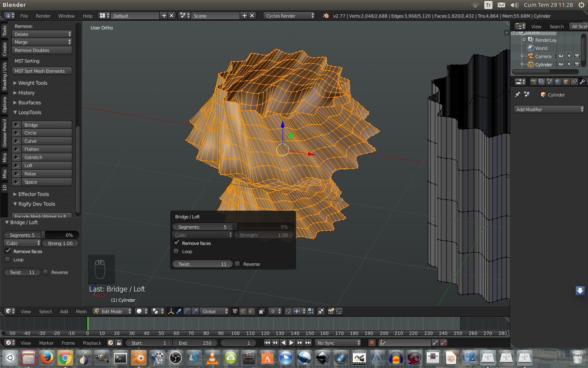Click the Modifiers wrench tab icon

[582, 82]
